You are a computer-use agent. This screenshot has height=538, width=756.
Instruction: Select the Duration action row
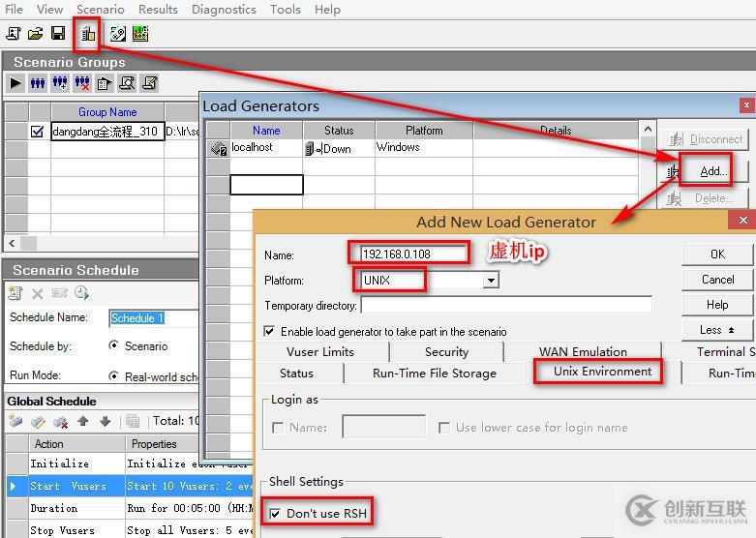pyautogui.click(x=130, y=508)
